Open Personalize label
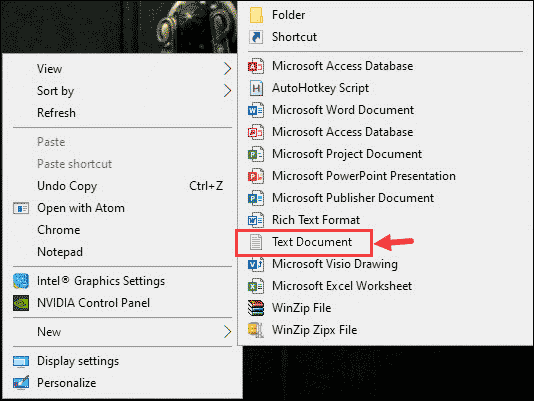Screen dimensions: 534x401 [x=66, y=383]
